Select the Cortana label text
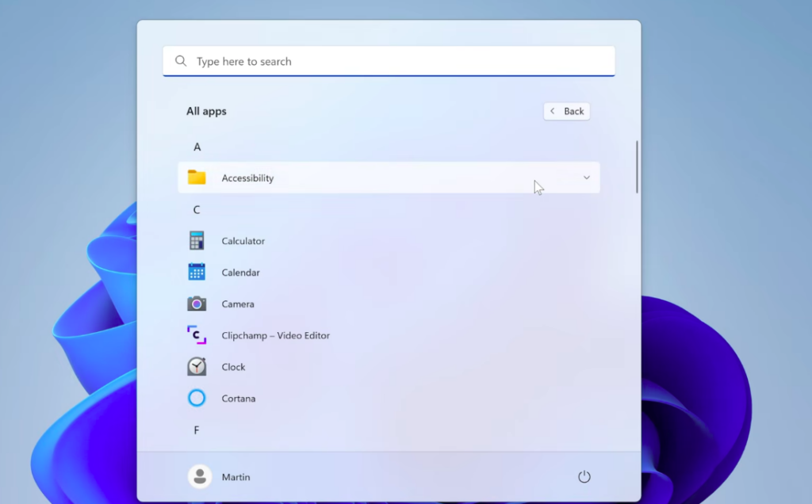Viewport: 812px width, 504px height. 239,399
